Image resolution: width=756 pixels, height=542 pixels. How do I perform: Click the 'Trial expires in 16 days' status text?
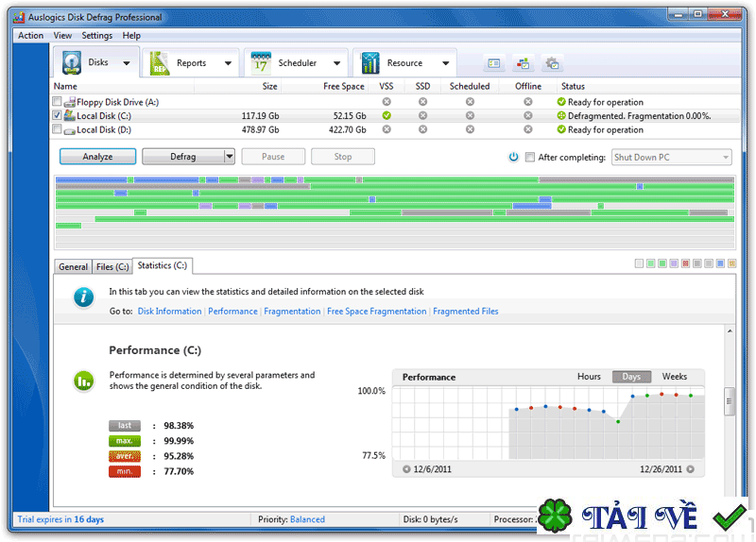[60, 519]
